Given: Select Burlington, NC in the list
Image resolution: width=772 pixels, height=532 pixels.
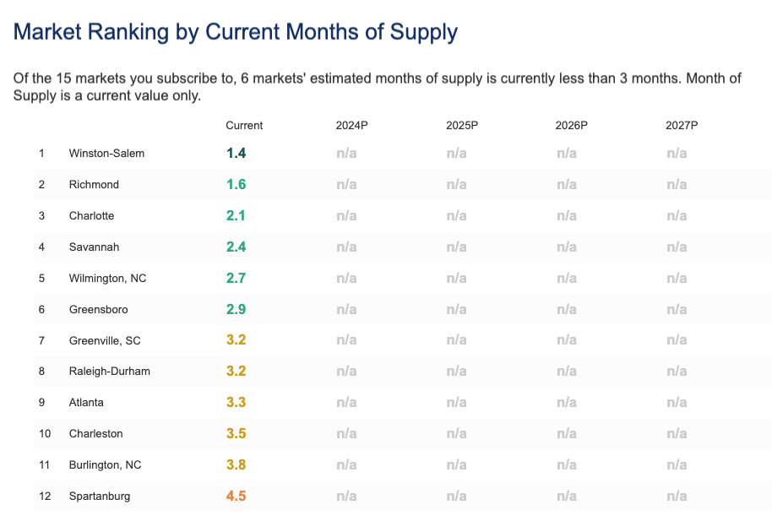Looking at the screenshot, I should [105, 465].
